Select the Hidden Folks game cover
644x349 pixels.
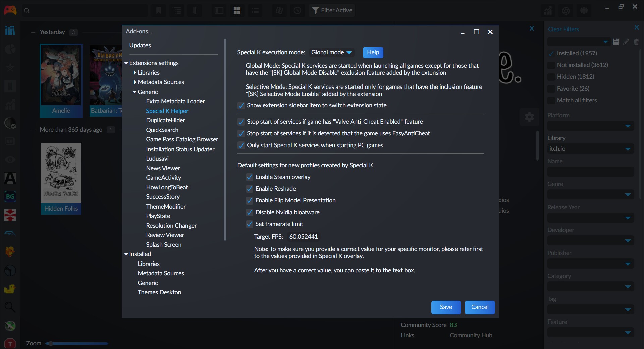click(x=61, y=173)
